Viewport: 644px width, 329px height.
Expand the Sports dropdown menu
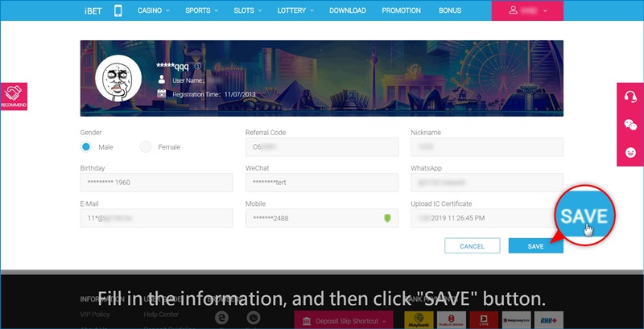[x=202, y=10]
